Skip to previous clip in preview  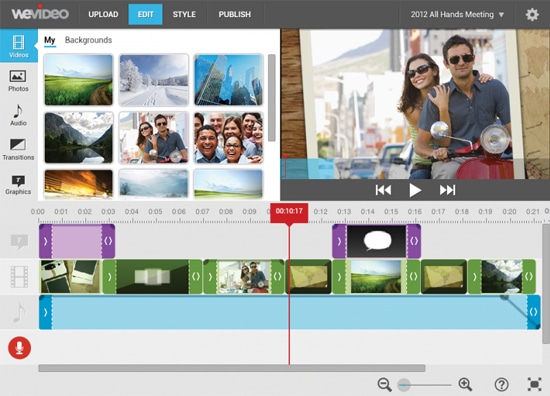tap(383, 190)
